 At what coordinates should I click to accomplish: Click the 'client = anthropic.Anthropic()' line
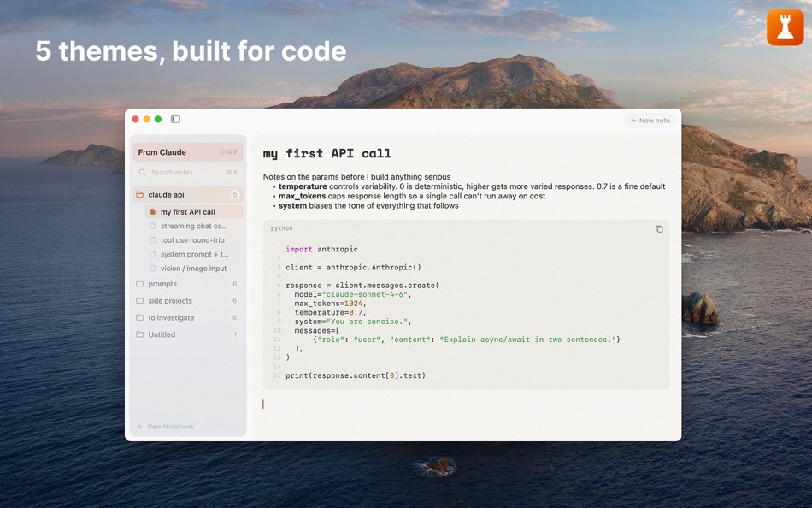353,268
